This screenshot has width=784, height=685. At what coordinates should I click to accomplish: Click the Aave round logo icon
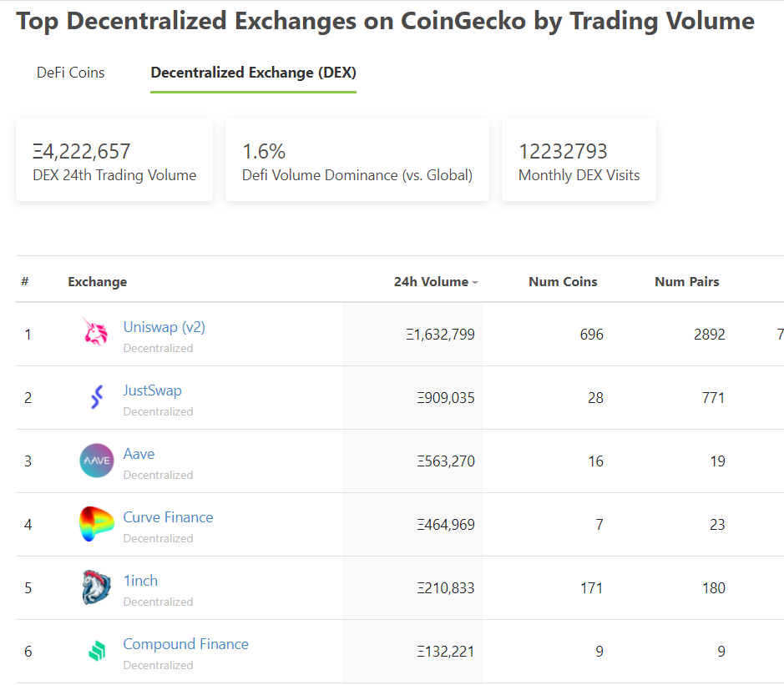97,461
